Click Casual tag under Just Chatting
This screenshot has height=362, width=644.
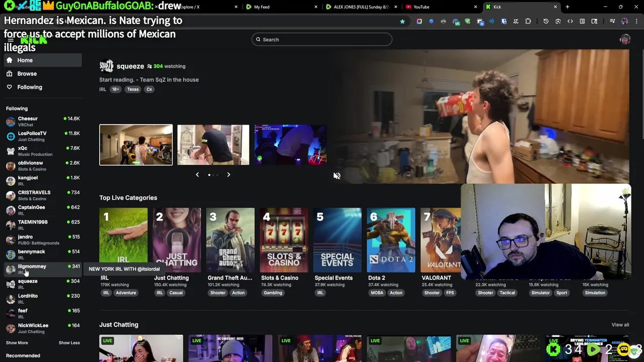[176, 293]
